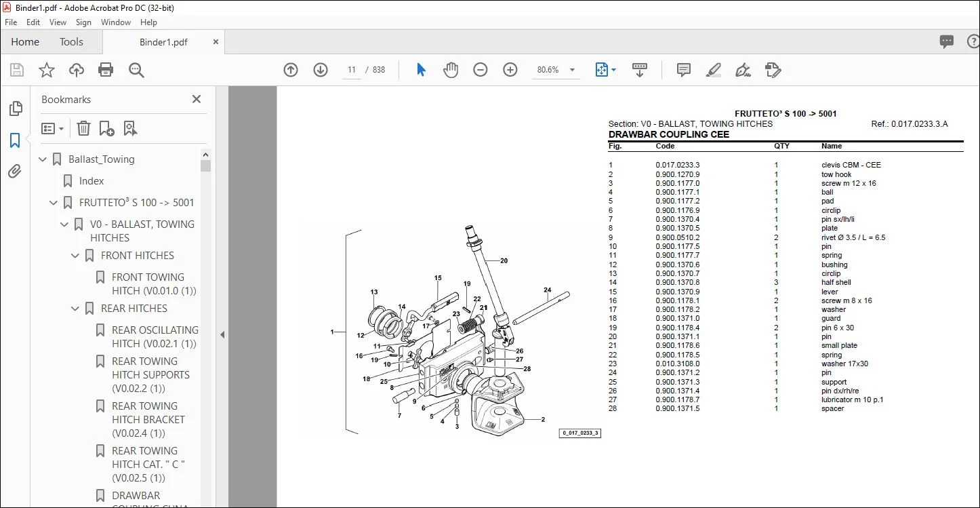
Task: Collapse the navigation pane with side arrow
Action: (x=222, y=334)
